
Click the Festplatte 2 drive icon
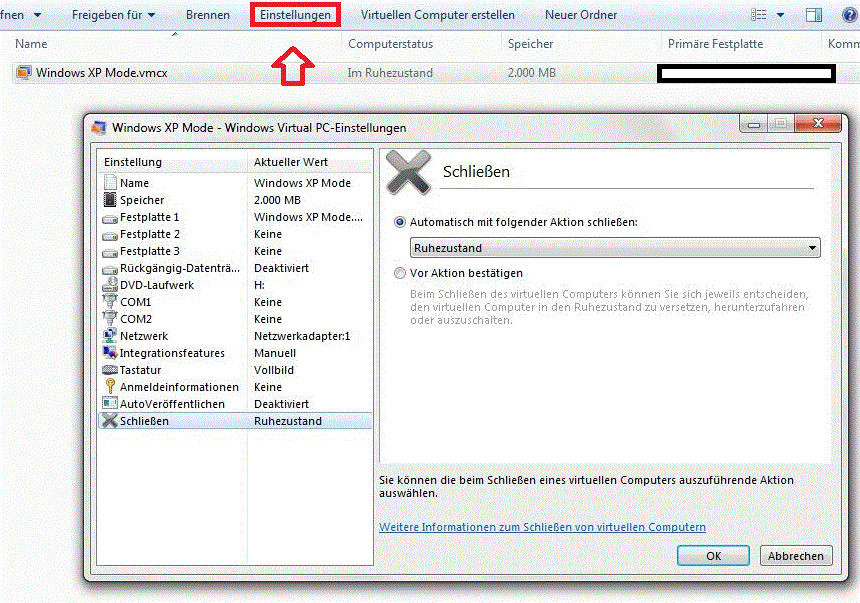[x=110, y=235]
